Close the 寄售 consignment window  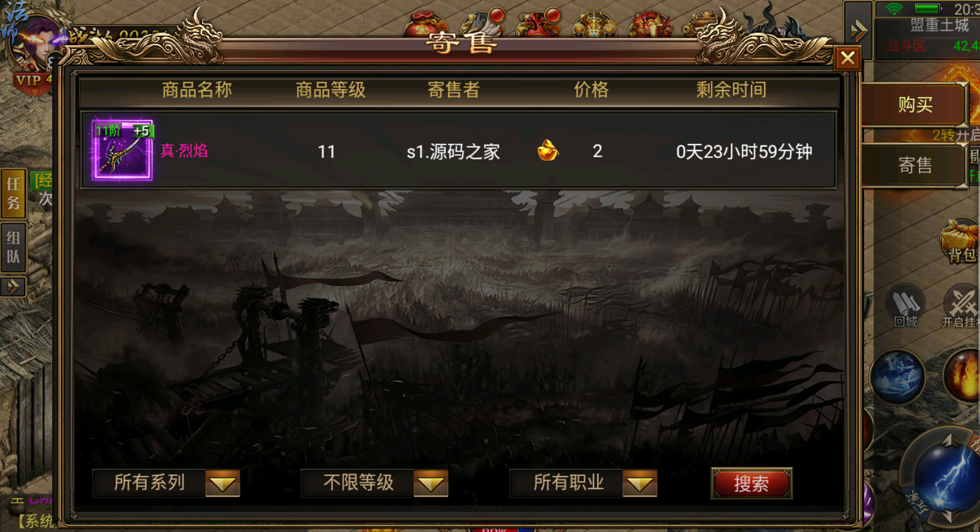tap(847, 58)
